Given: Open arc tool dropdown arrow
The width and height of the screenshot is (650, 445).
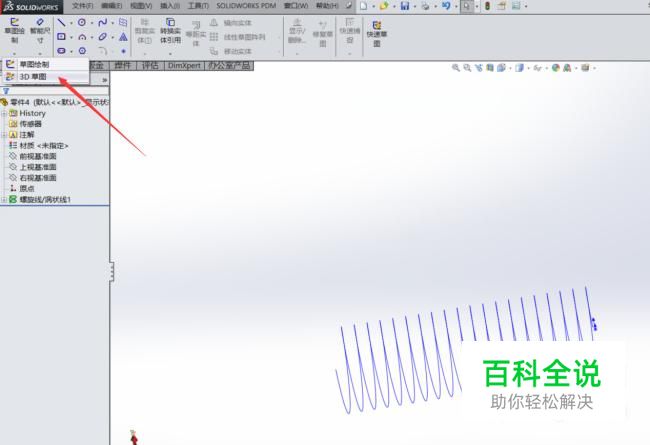Looking at the screenshot, I should tap(92, 38).
